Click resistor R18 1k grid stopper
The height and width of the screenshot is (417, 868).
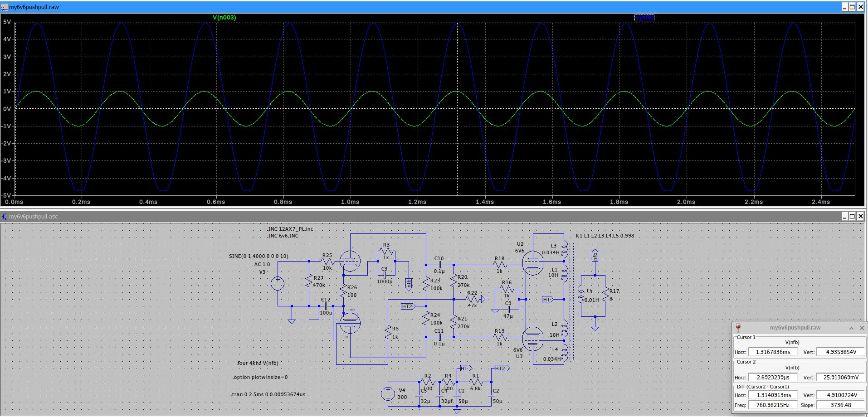pyautogui.click(x=500, y=265)
